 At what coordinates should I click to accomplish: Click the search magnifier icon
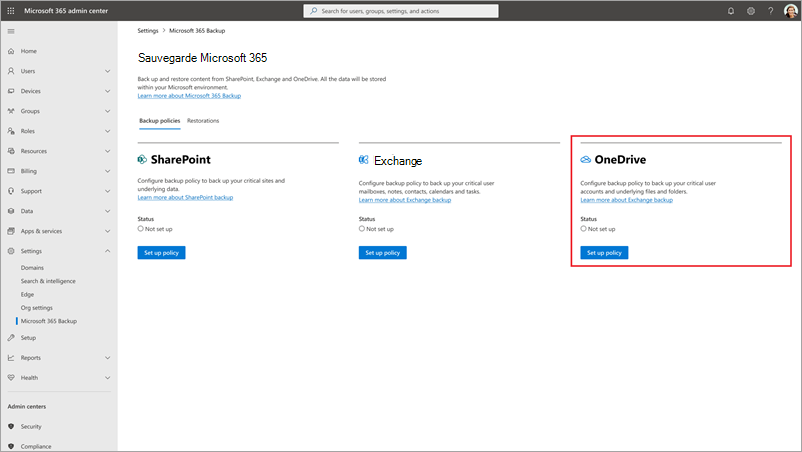[x=314, y=11]
